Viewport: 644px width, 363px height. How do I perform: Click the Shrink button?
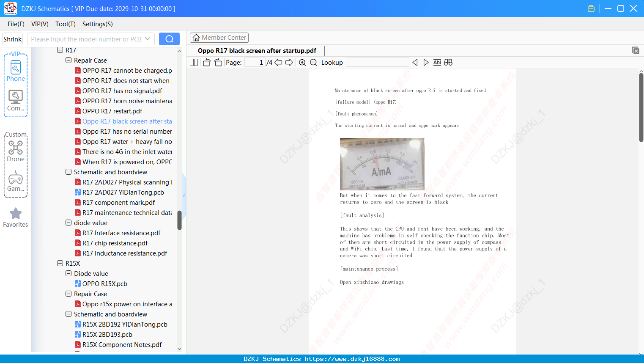coord(13,39)
